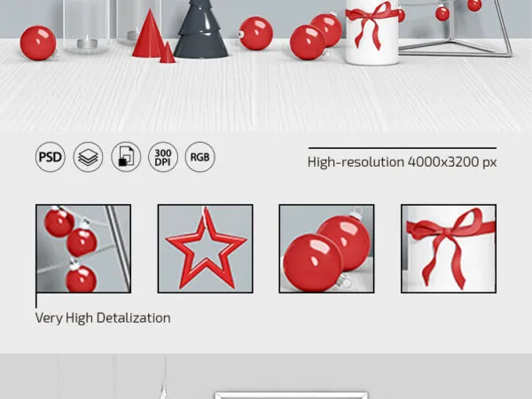Open the red ribbon bow detail thumbnail
This screenshot has width=532, height=399.
point(449,248)
